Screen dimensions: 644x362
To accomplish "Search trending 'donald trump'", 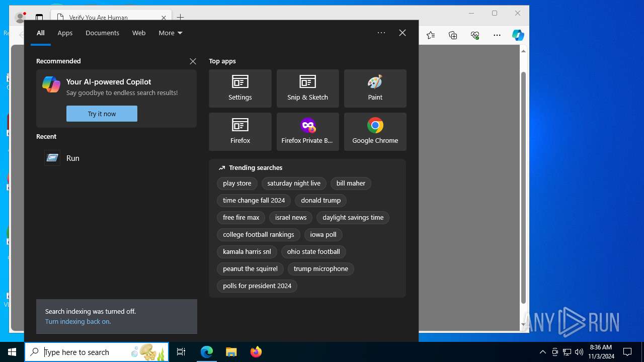I will pyautogui.click(x=320, y=201).
